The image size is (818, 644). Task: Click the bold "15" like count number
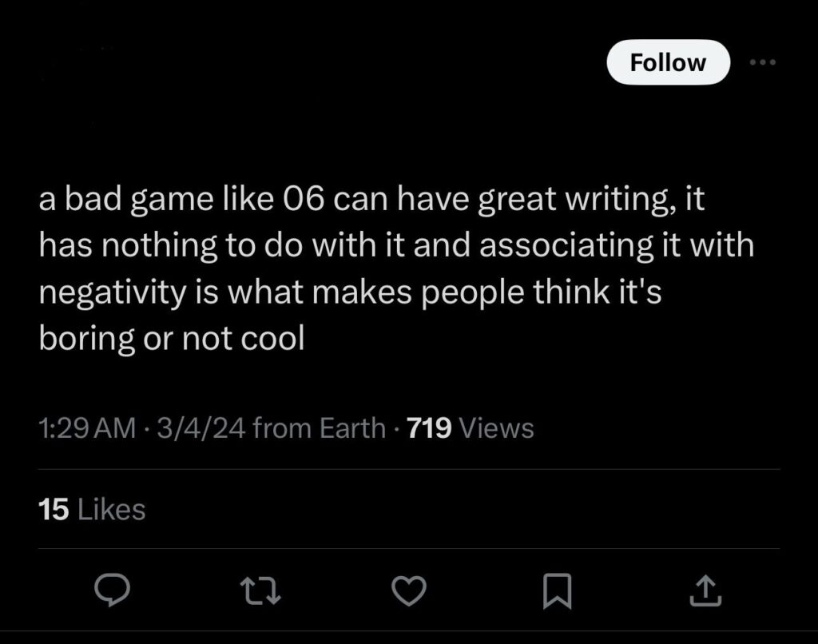(x=54, y=509)
